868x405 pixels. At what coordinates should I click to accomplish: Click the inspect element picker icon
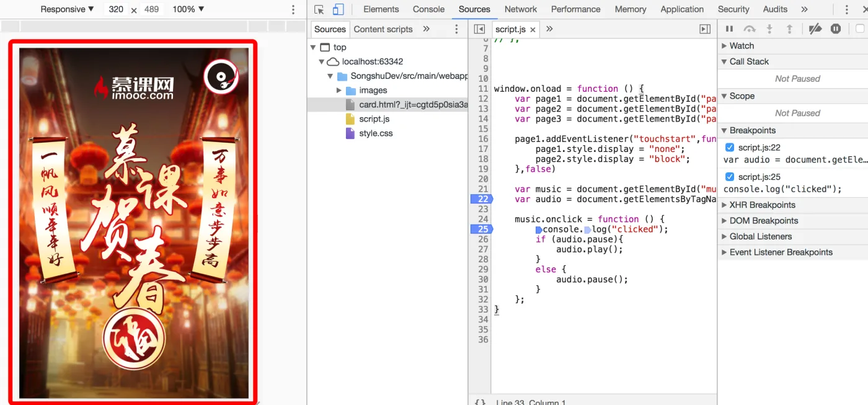tap(319, 9)
